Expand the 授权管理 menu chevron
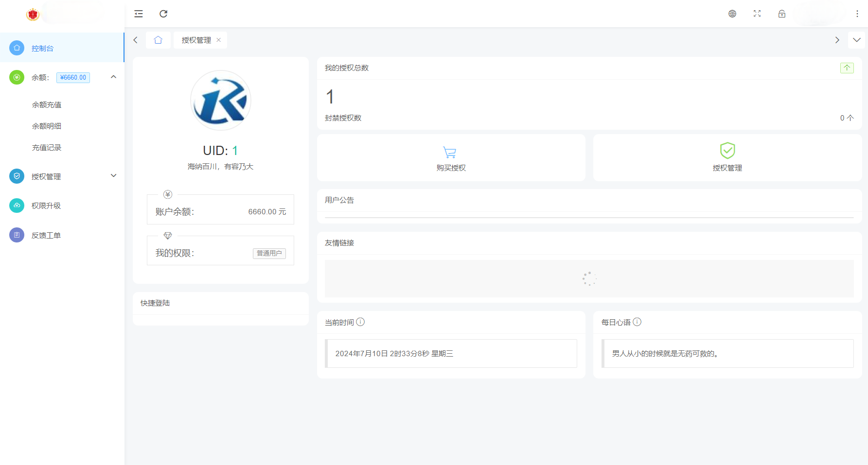868x465 pixels. point(113,175)
